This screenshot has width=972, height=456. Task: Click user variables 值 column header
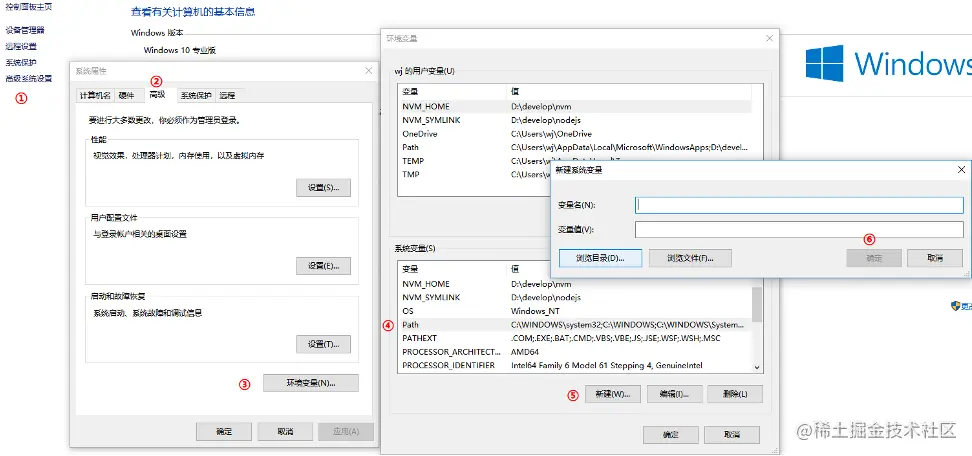[629, 91]
